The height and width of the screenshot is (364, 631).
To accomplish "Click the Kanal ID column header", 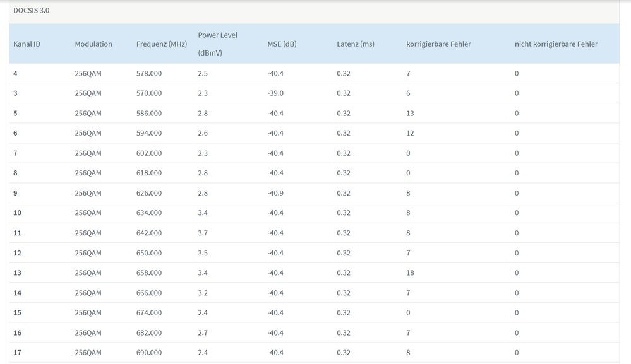I will 27,44.
